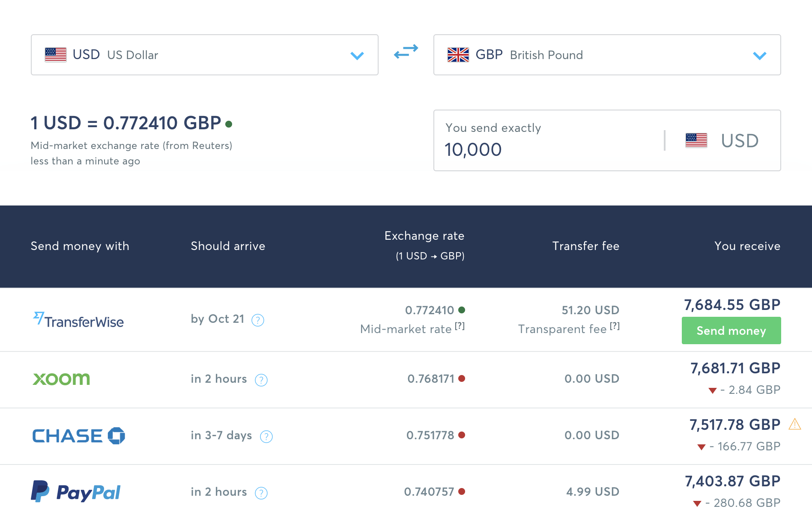This screenshot has height=518, width=812.
Task: Click the PayPal logo
Action: point(76,492)
